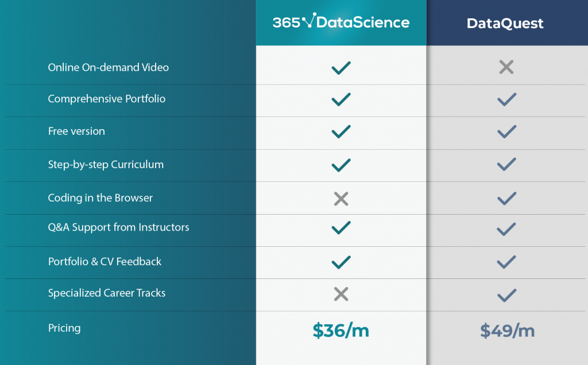The height and width of the screenshot is (365, 588).
Task: Click 365 DataScience Free version checkmark
Action: [x=341, y=132]
